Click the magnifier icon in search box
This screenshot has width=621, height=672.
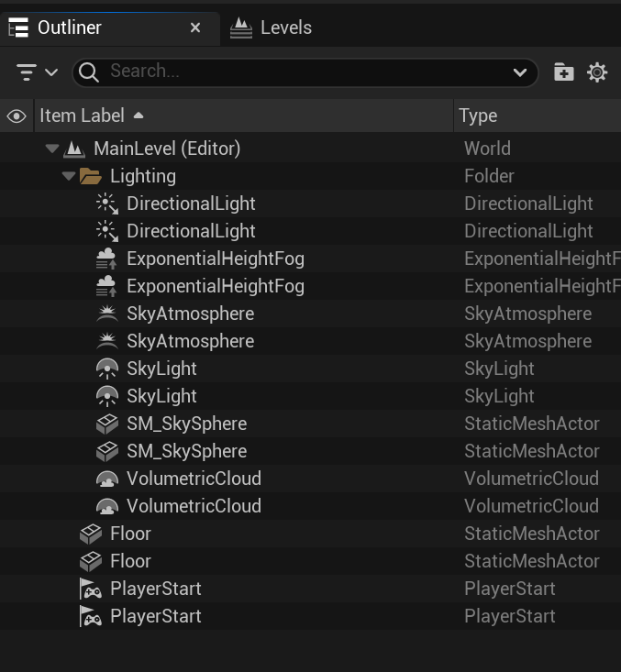[x=89, y=72]
